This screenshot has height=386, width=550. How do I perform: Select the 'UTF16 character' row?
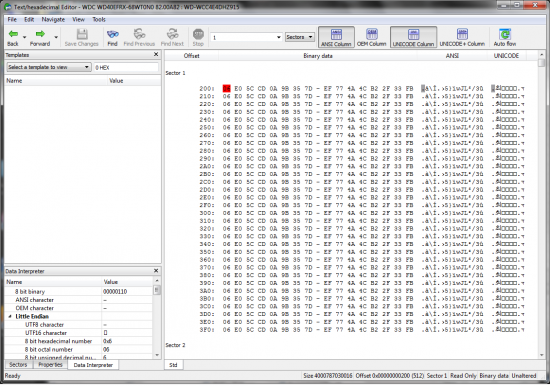(79, 333)
